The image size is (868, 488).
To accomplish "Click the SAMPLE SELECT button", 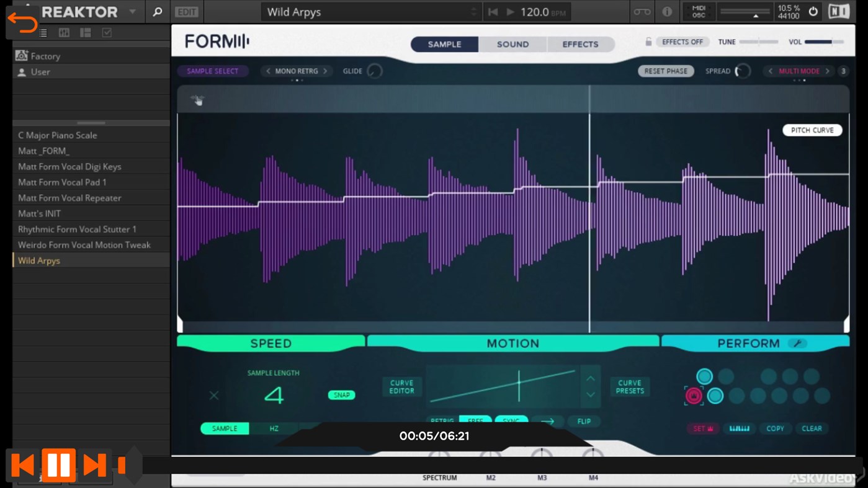I will click(x=213, y=71).
